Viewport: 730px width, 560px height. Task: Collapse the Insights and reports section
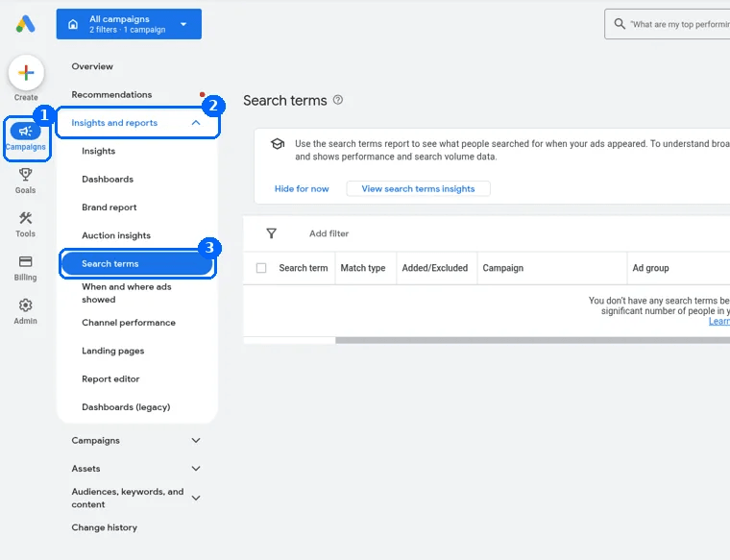point(196,123)
